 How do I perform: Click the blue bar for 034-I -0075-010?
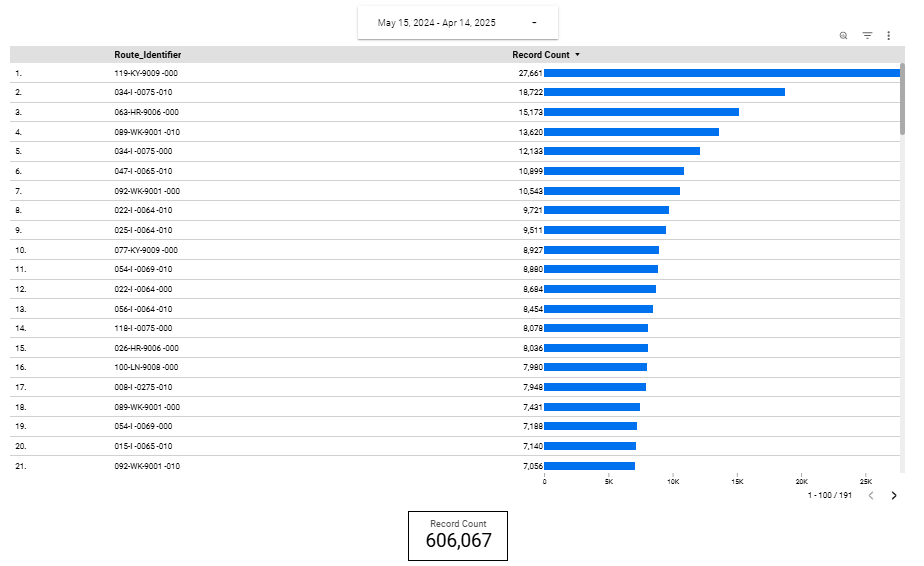tap(664, 92)
